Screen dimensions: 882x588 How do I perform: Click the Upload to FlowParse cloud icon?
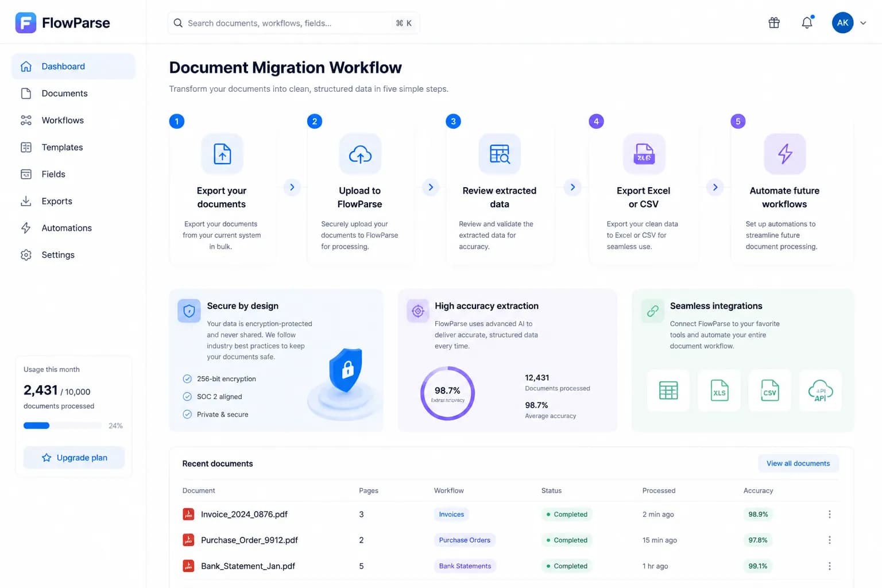pos(360,154)
